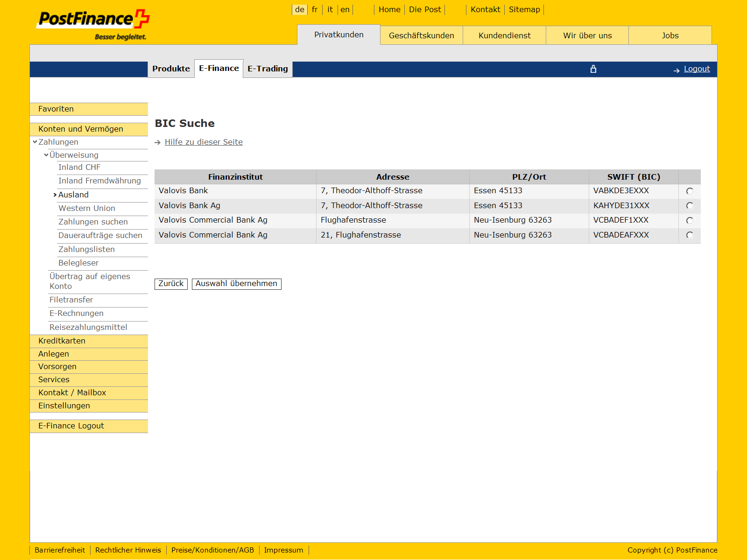Click Flughafenstrasse address without house number
Image resolution: width=747 pixels, height=560 pixels.
pyautogui.click(x=353, y=220)
